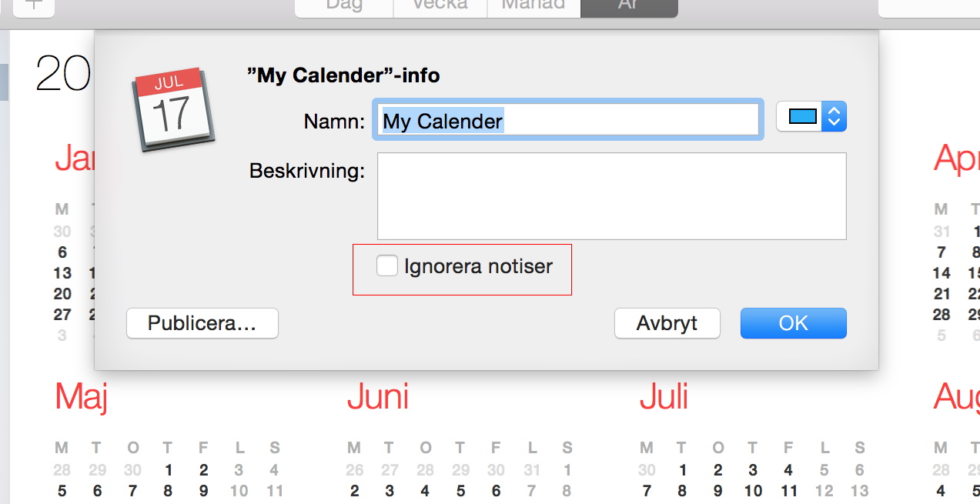
Task: Open the Juli month heading
Action: point(664,397)
